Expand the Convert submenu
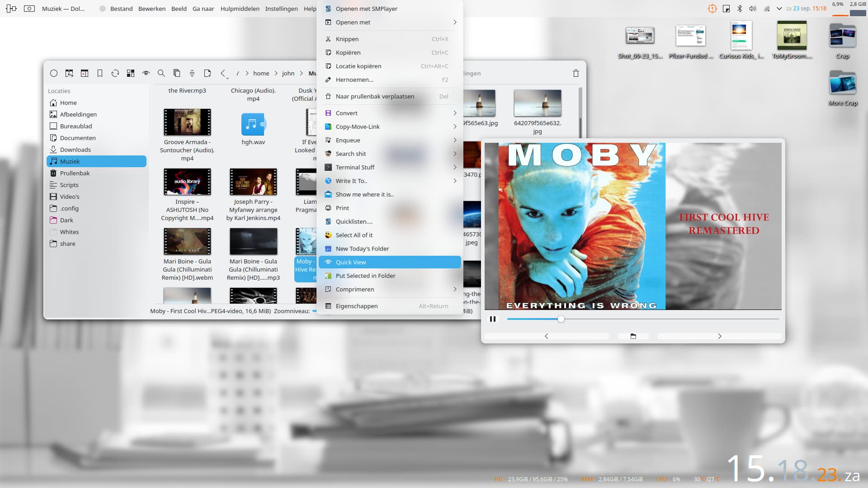The width and height of the screenshot is (868, 488). [390, 113]
